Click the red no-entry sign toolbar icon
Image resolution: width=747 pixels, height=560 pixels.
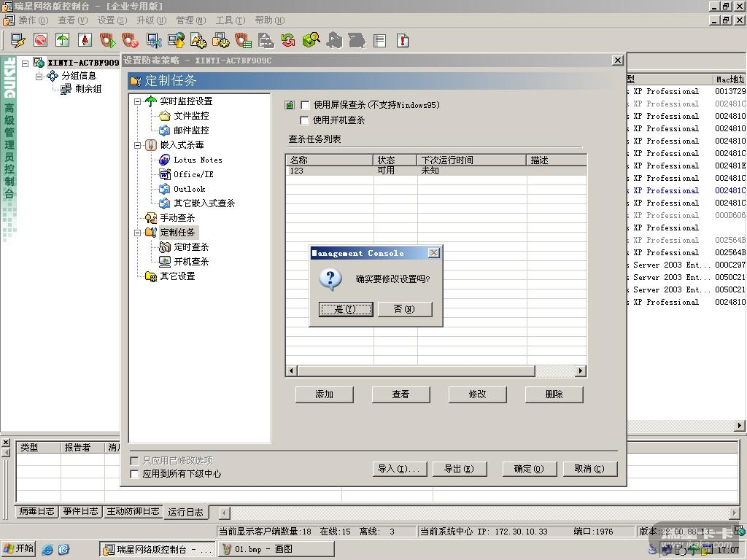(x=41, y=41)
